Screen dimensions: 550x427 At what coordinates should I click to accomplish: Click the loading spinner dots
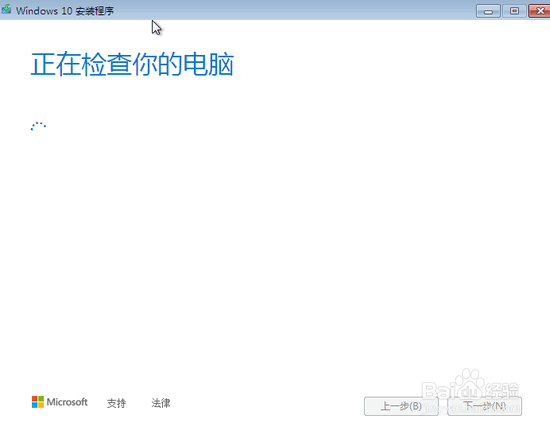[38, 126]
